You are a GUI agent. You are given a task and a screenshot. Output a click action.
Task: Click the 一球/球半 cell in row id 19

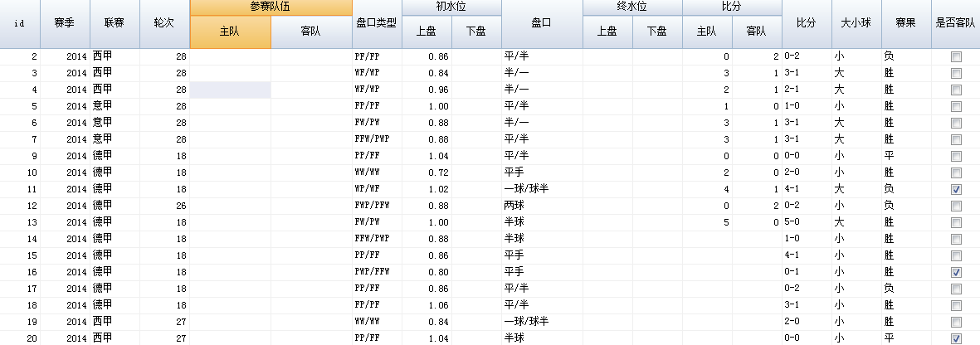click(x=542, y=322)
